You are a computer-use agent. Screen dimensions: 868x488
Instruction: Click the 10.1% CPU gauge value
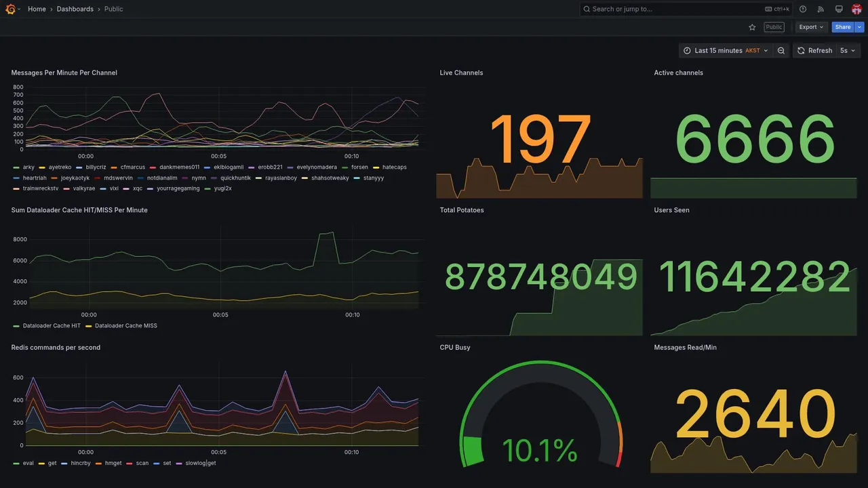click(540, 451)
